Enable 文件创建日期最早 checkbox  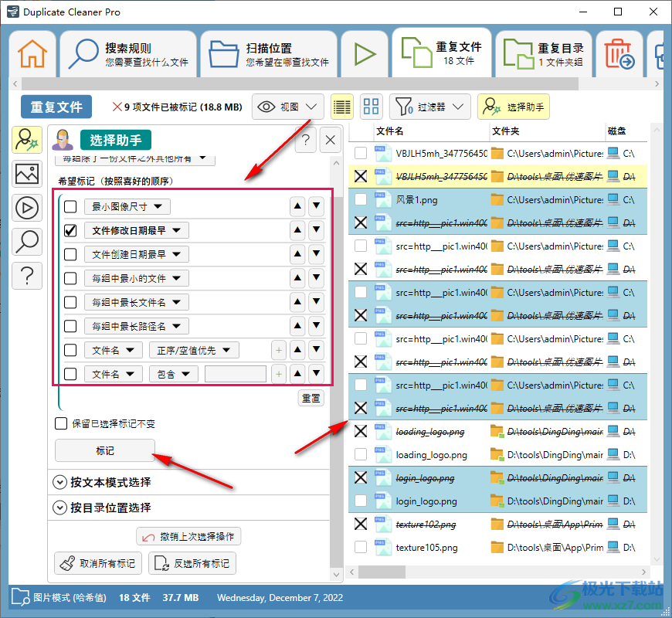70,255
